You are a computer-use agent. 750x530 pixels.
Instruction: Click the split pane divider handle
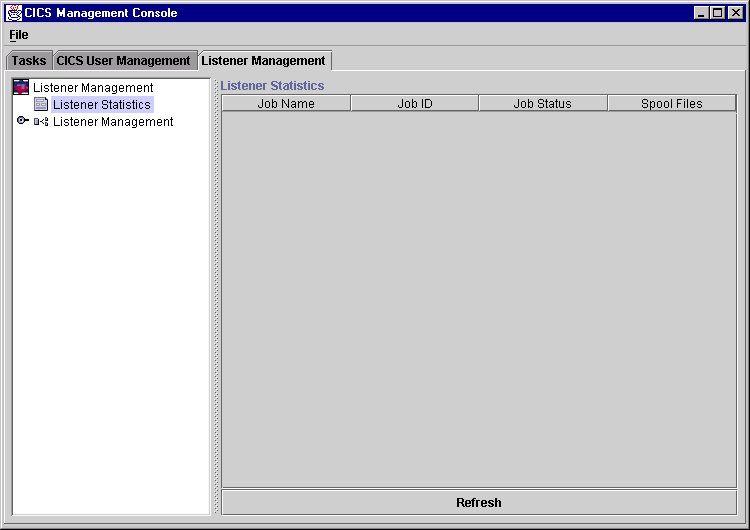(216, 297)
